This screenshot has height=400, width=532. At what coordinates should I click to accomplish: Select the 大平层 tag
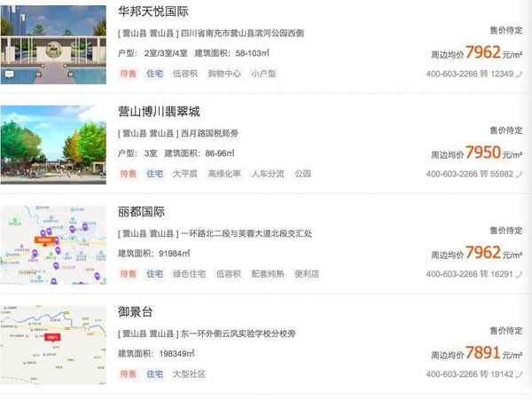pyautogui.click(x=185, y=174)
